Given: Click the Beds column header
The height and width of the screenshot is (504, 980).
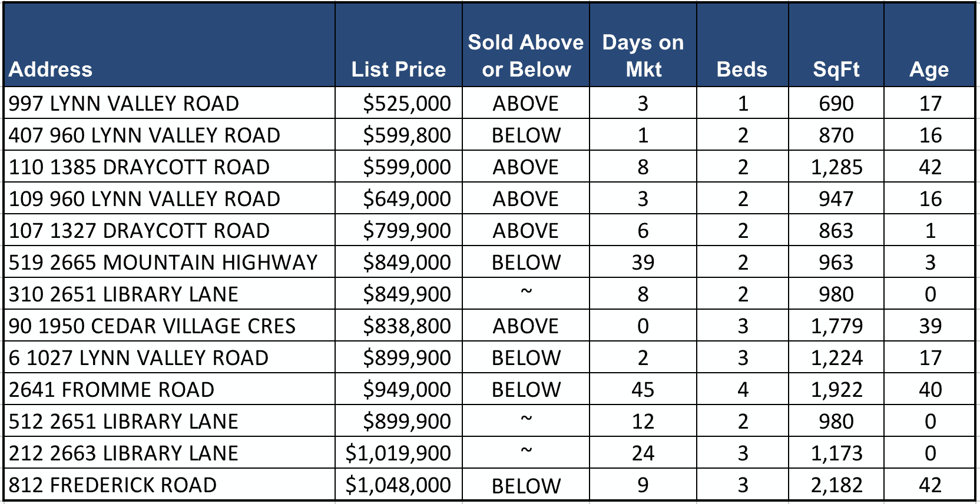Looking at the screenshot, I should (741, 69).
